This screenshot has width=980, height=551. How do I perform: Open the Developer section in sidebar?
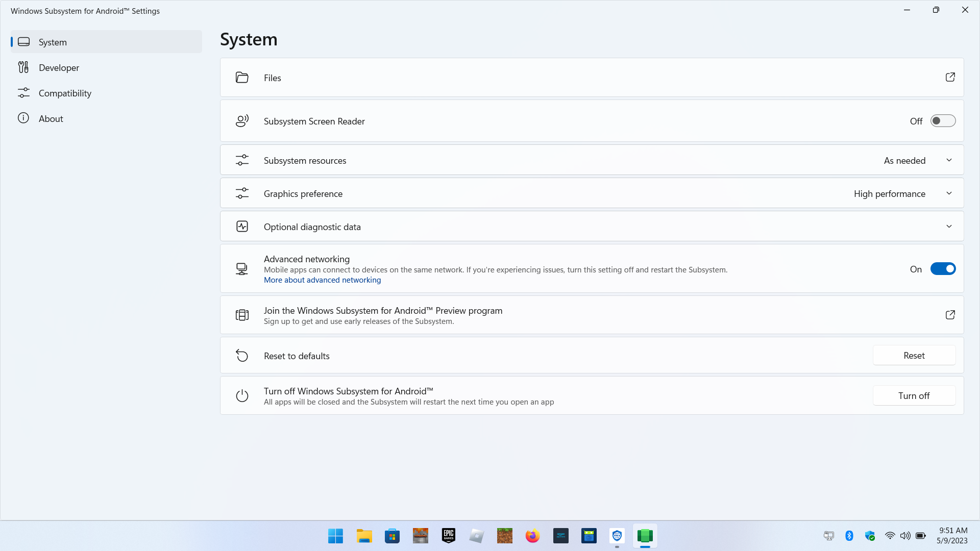(106, 67)
